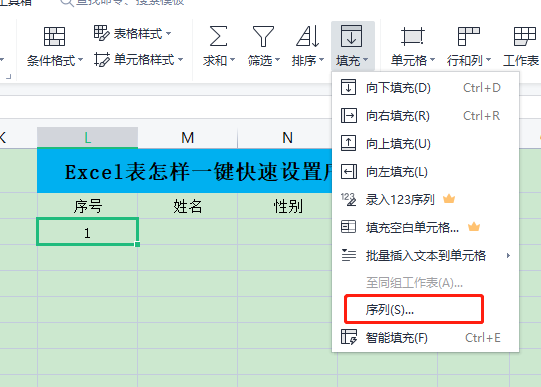Click the 条件格式 label
Screen dimensions: 541x387
(x=51, y=61)
